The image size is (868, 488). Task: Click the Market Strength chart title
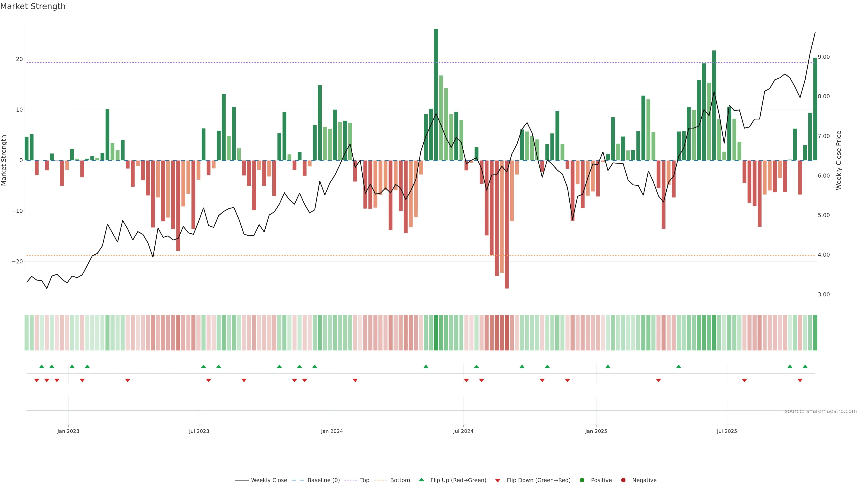tap(33, 6)
